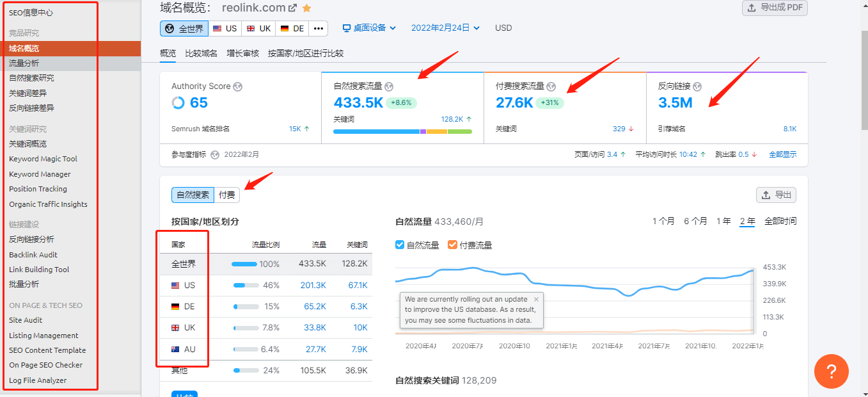
Task: Open more country databases with the ••• button
Action: pos(319,28)
